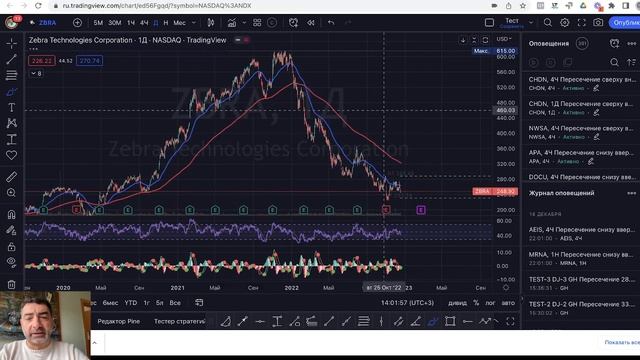Image resolution: width=640 pixels, height=360 pixels.
Task: Open the heart favorites icon in left sidebar
Action: click(x=11, y=155)
